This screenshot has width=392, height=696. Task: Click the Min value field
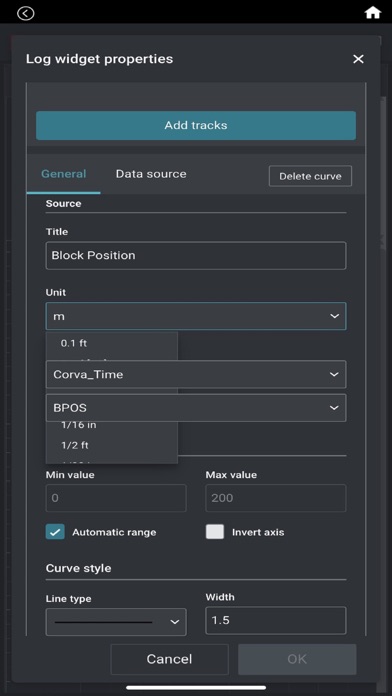(x=116, y=498)
